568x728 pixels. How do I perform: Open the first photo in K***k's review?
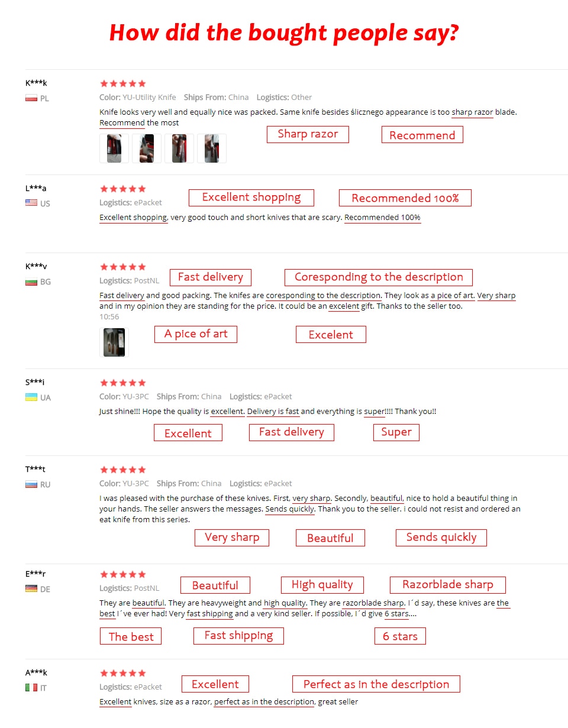(114, 148)
